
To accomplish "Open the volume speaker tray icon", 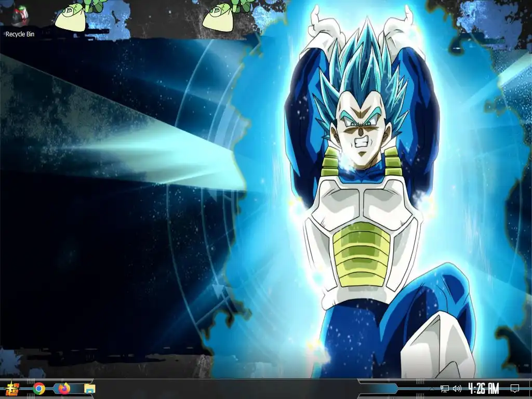I will click(x=457, y=389).
